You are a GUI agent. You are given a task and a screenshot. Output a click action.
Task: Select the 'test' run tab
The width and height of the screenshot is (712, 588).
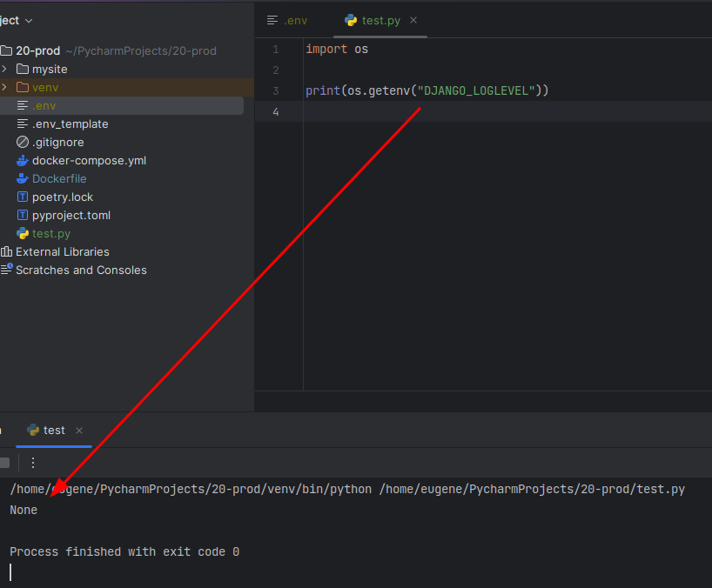pos(54,430)
